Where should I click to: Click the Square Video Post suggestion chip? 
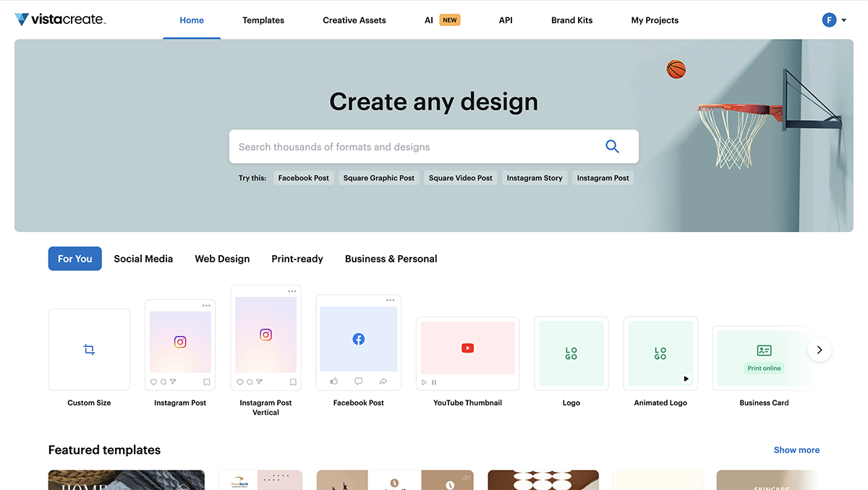[460, 177]
